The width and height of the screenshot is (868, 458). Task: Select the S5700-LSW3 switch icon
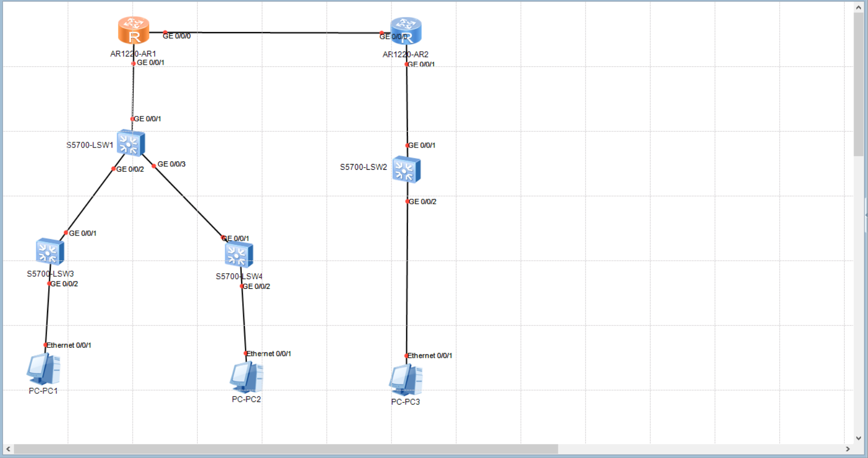click(x=50, y=252)
